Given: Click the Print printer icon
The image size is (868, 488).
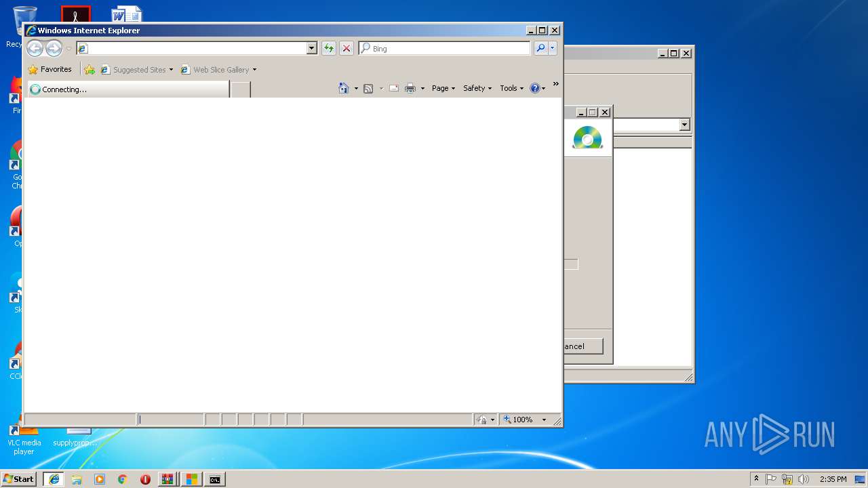Looking at the screenshot, I should coord(410,88).
